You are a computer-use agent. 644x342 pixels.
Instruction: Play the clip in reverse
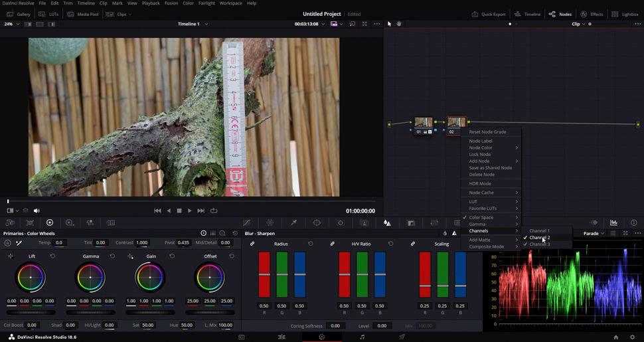point(169,211)
